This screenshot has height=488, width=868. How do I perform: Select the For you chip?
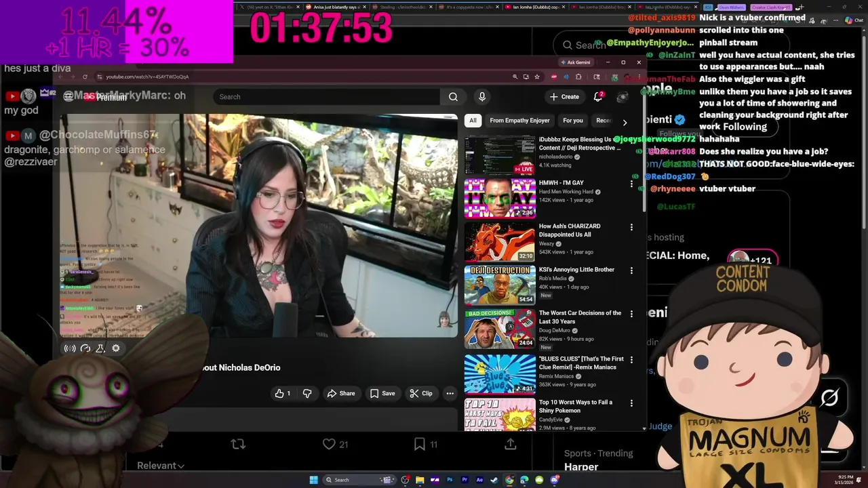pyautogui.click(x=572, y=121)
